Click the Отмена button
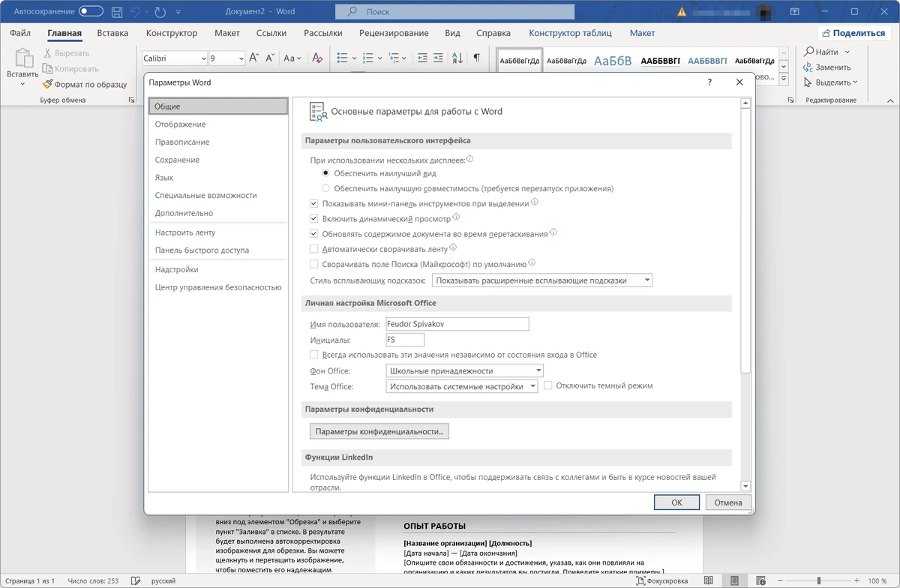Image resolution: width=900 pixels, height=588 pixels. pos(728,502)
